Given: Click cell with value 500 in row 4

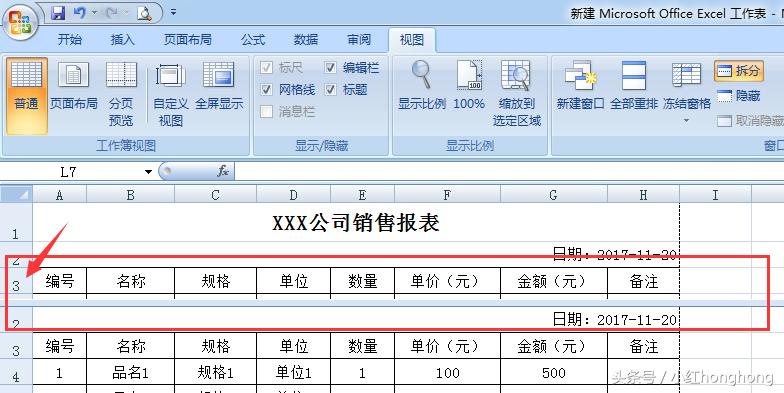Looking at the screenshot, I should tap(554, 372).
